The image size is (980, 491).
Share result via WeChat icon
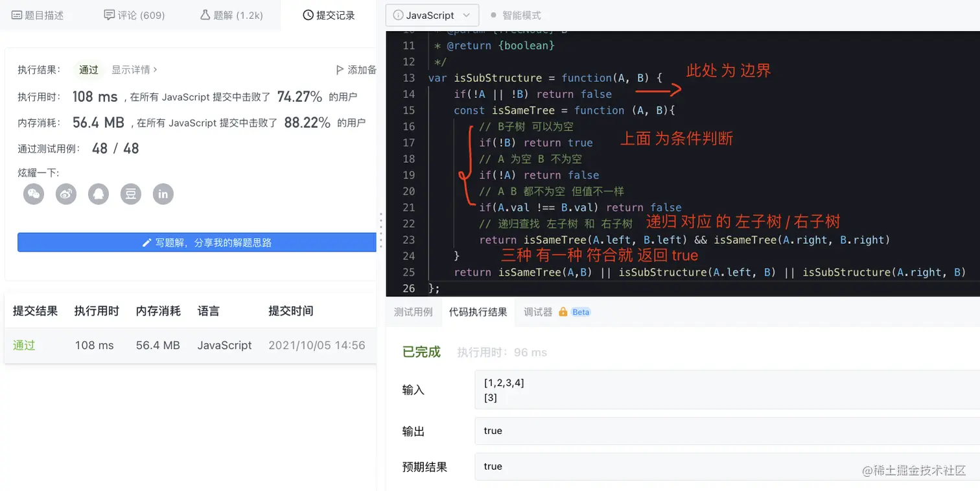[34, 194]
